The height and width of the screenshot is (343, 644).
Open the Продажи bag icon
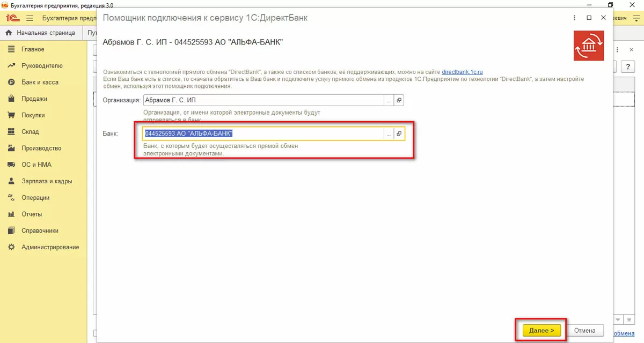click(10, 99)
